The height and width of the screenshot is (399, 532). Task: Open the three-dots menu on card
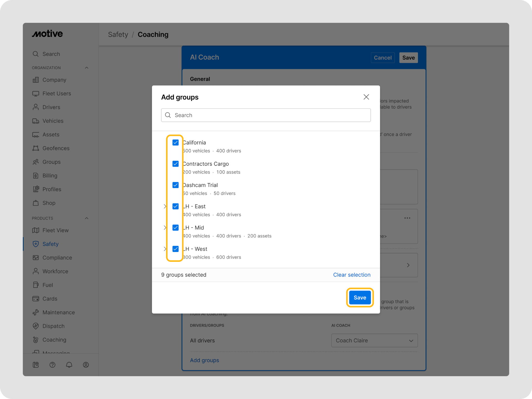pos(407,218)
